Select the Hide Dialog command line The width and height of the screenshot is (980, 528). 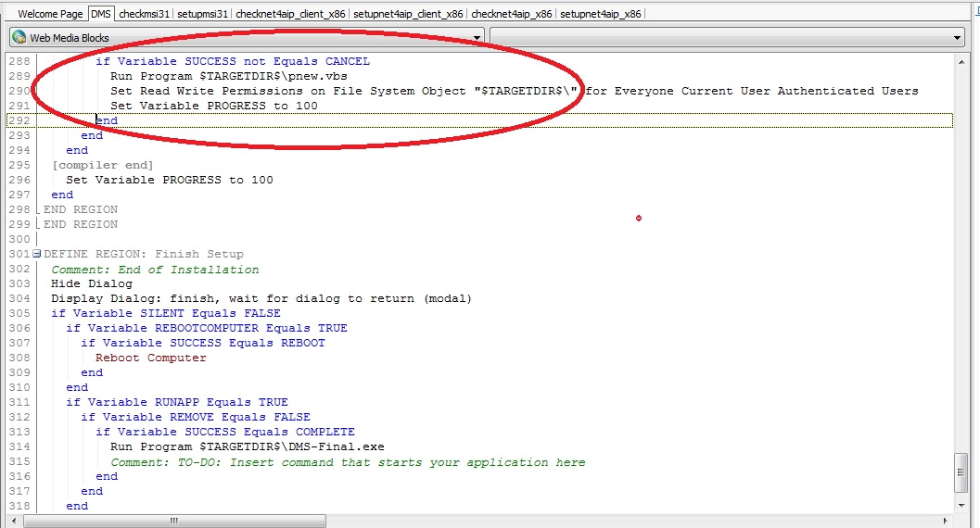(92, 284)
